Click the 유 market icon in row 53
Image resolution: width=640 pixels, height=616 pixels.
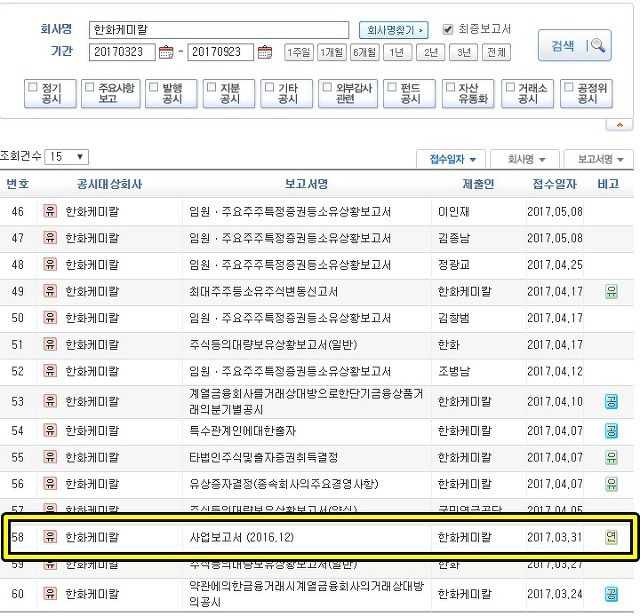point(50,401)
